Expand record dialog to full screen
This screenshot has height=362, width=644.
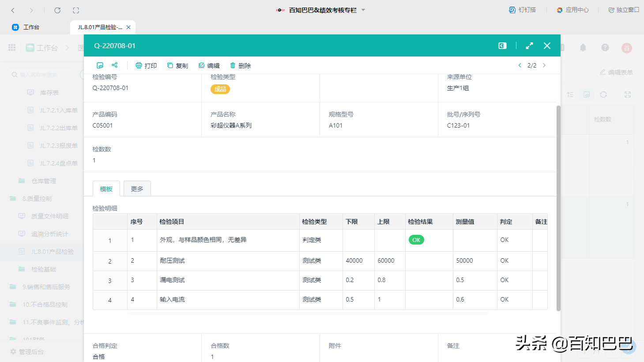[x=530, y=45]
